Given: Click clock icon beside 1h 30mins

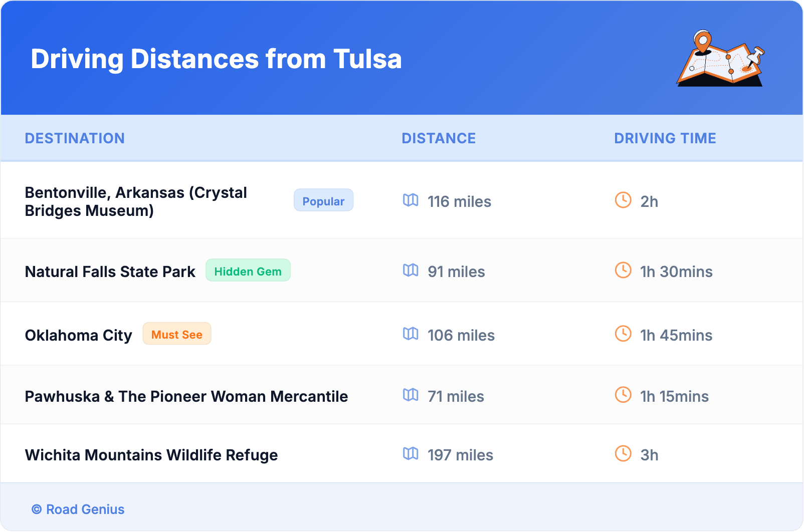Looking at the screenshot, I should click(623, 271).
